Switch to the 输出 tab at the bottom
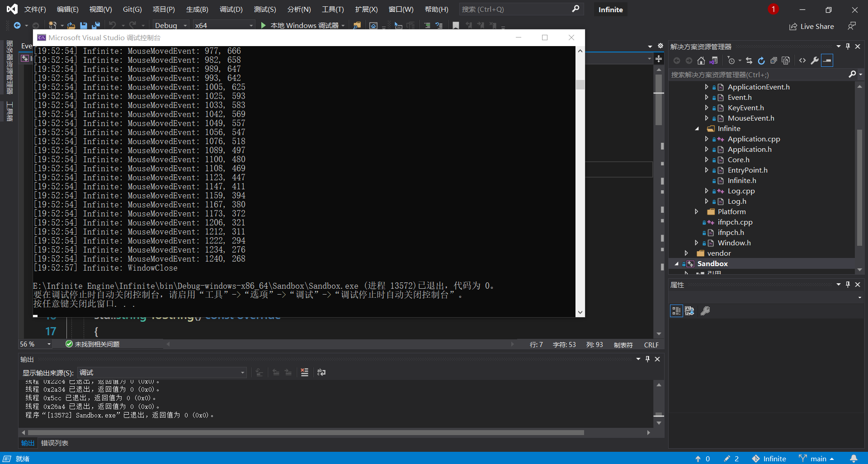Screen dimensions: 868x464 28,443
